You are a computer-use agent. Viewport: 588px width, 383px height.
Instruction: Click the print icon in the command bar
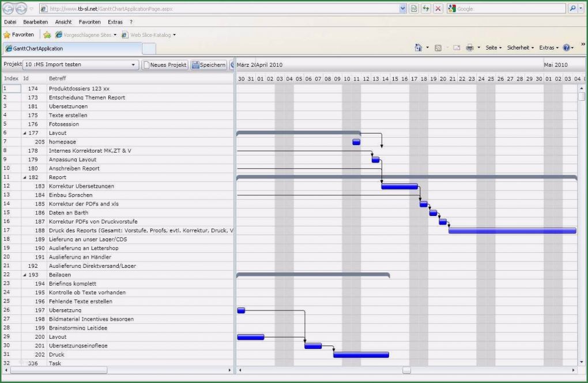(470, 47)
